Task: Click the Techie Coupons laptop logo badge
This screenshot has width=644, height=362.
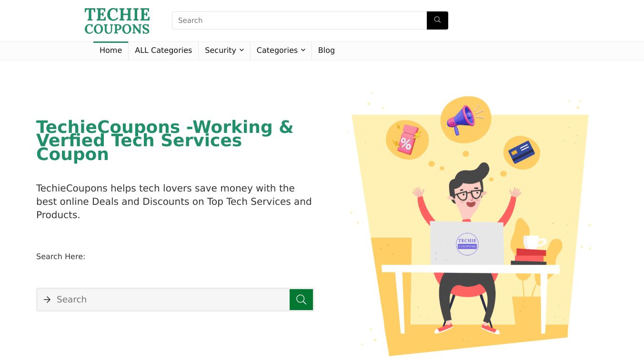Action: [x=467, y=244]
